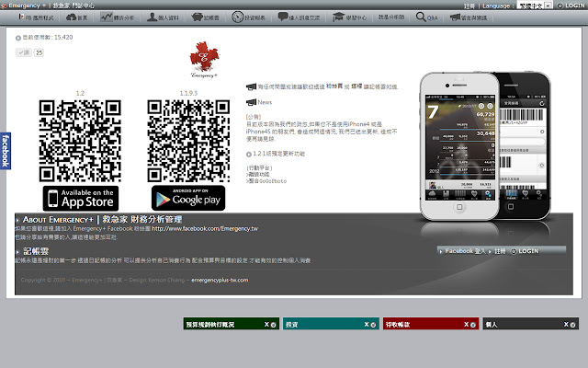Click the Available on the App Store badge
Screen dimensions: 588x368
(x=81, y=199)
